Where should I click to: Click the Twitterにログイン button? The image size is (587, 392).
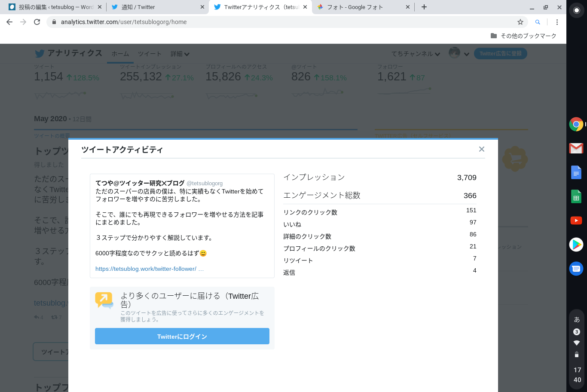pyautogui.click(x=182, y=336)
